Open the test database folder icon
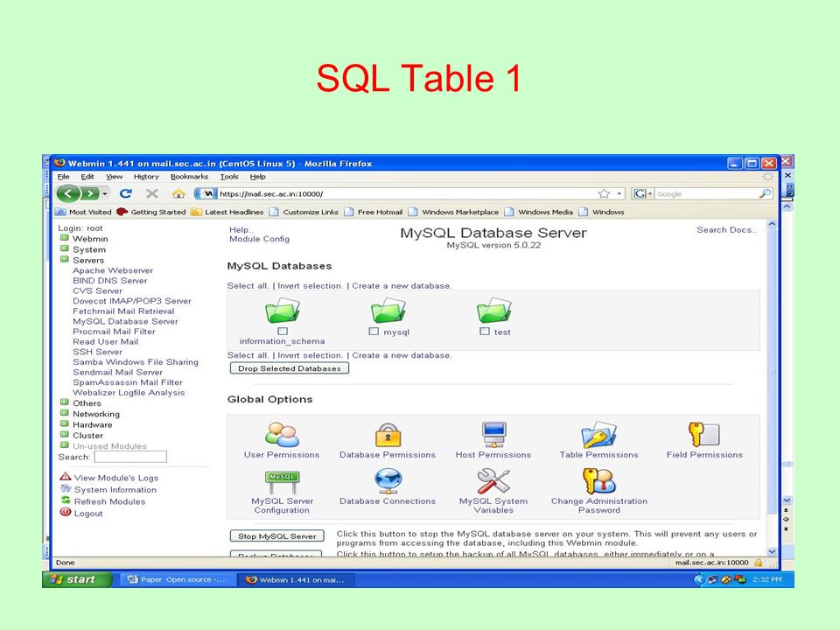The image size is (840, 630). 493,310
